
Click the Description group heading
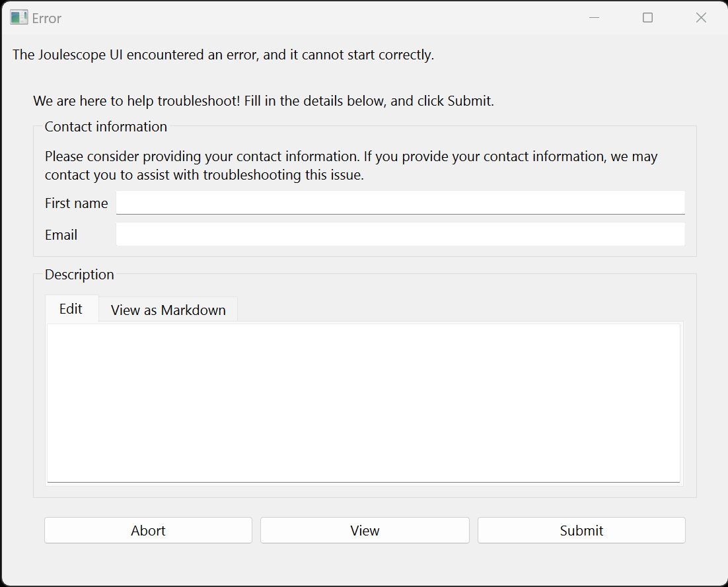[79, 275]
